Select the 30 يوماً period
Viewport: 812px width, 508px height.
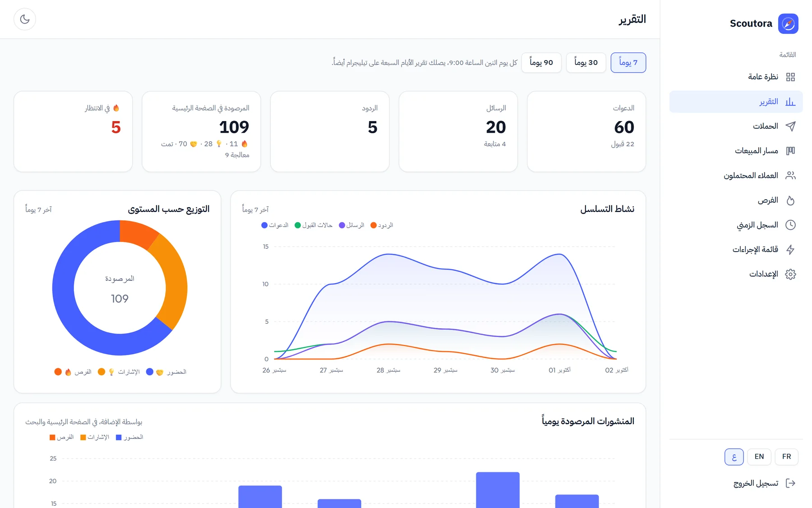pos(586,63)
